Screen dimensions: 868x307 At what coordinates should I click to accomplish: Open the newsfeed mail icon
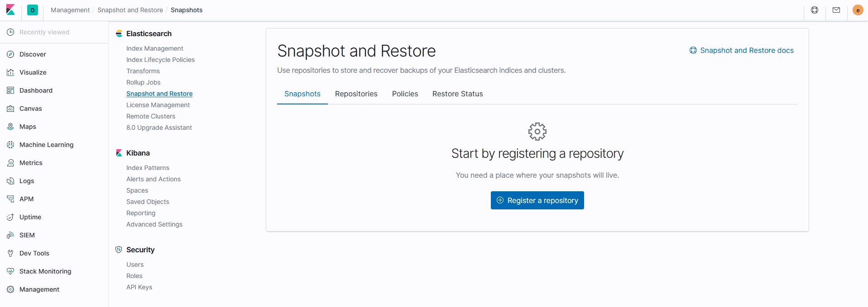coord(836,10)
